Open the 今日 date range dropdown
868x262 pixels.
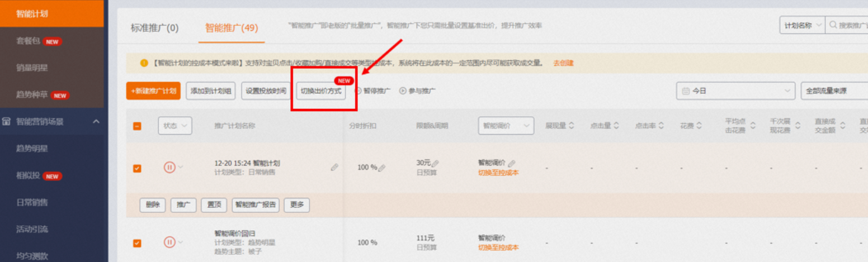coord(735,90)
